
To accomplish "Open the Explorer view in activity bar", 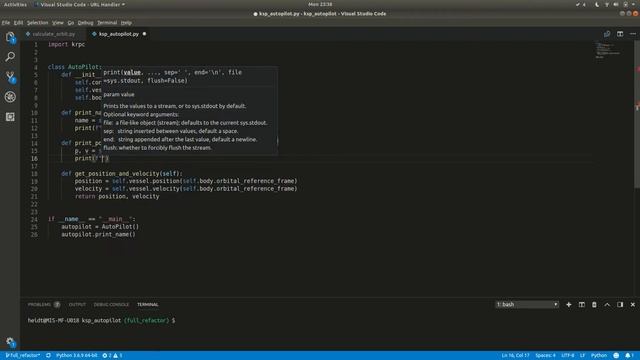I will pyautogui.click(x=10, y=37).
